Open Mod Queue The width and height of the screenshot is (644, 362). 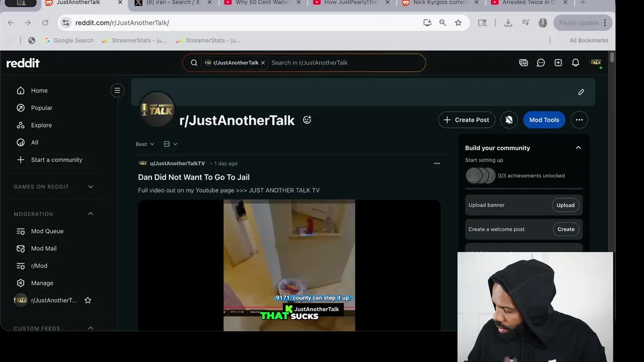(x=47, y=231)
